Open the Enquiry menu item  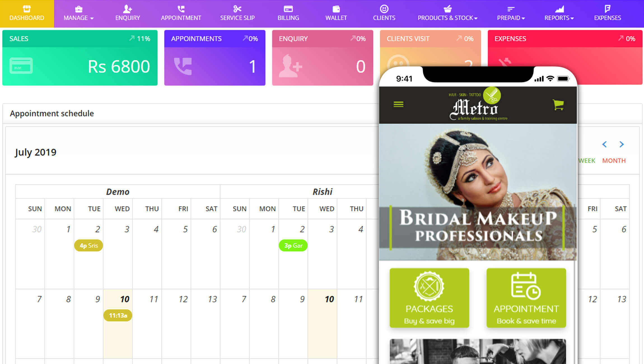click(127, 13)
